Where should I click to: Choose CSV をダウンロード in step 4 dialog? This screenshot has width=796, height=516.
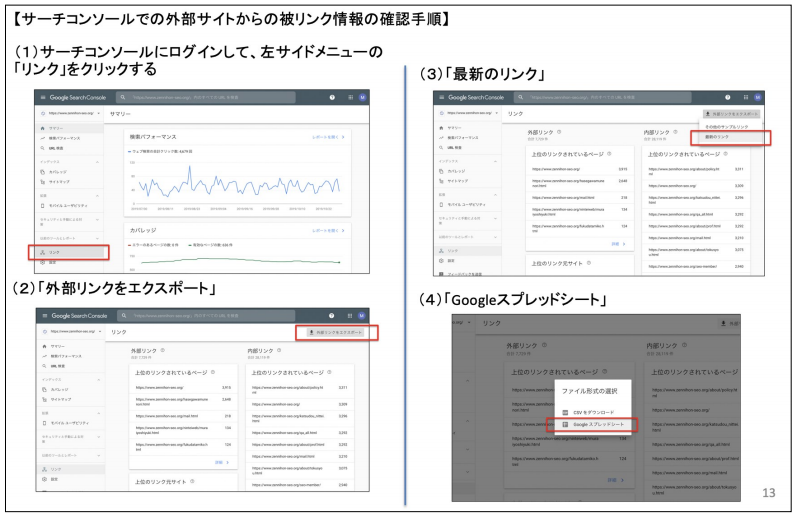(592, 410)
